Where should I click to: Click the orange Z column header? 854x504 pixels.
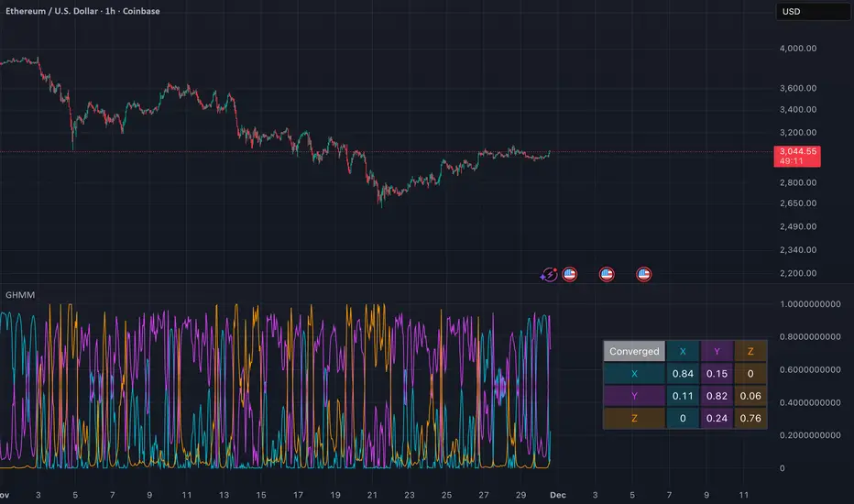[x=751, y=351]
